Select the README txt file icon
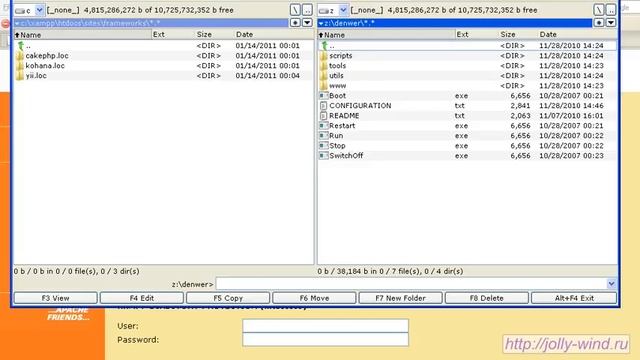The height and width of the screenshot is (360, 640). (324, 116)
